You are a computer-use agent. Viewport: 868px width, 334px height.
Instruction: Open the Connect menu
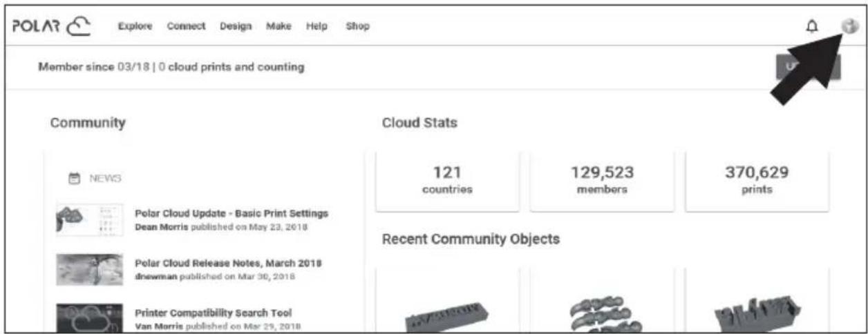tap(186, 26)
